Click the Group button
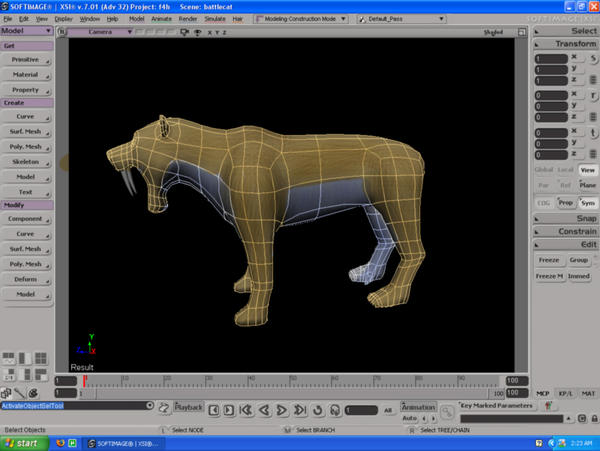 click(x=579, y=260)
